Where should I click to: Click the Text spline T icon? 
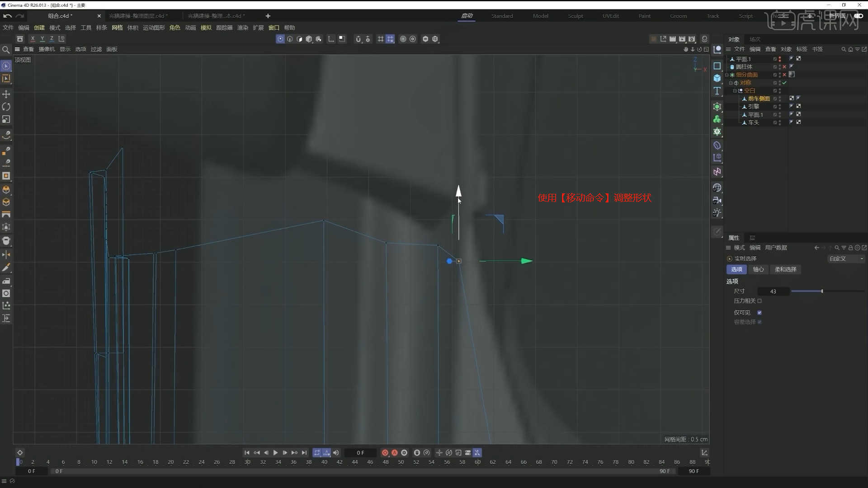click(717, 91)
